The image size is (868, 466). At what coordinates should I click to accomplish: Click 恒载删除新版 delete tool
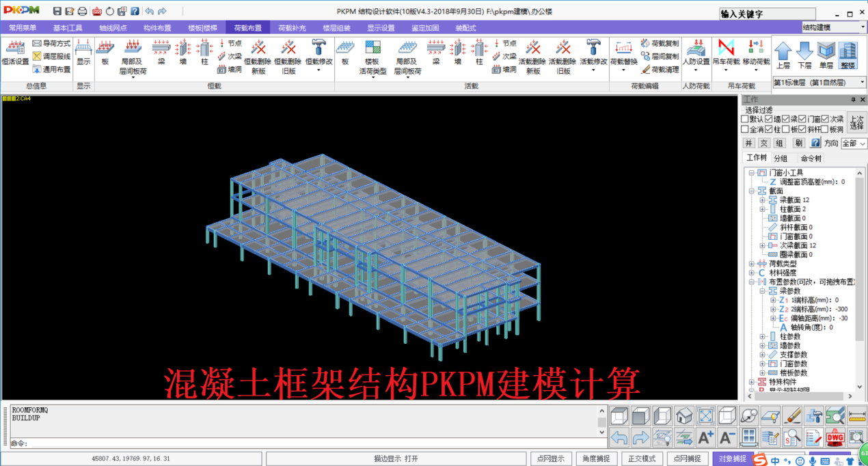[x=258, y=56]
